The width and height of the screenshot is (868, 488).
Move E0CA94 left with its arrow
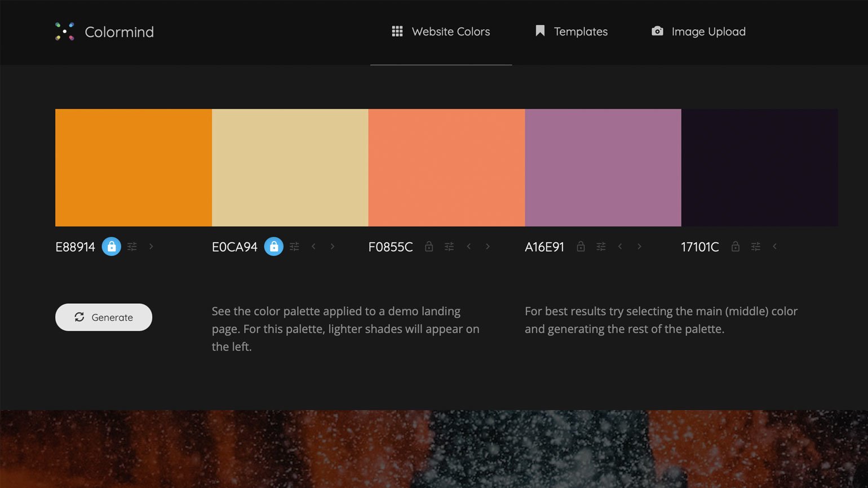pyautogui.click(x=313, y=246)
